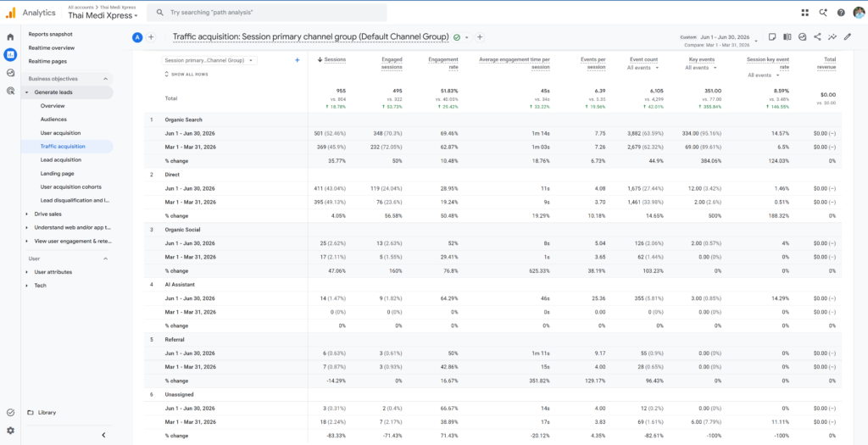Viewport: 868px width, 445px height.
Task: Click Show All Rows
Action: click(186, 75)
